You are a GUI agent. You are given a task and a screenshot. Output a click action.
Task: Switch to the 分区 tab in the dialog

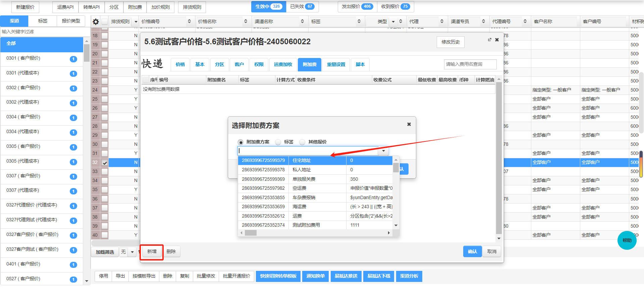(x=220, y=64)
